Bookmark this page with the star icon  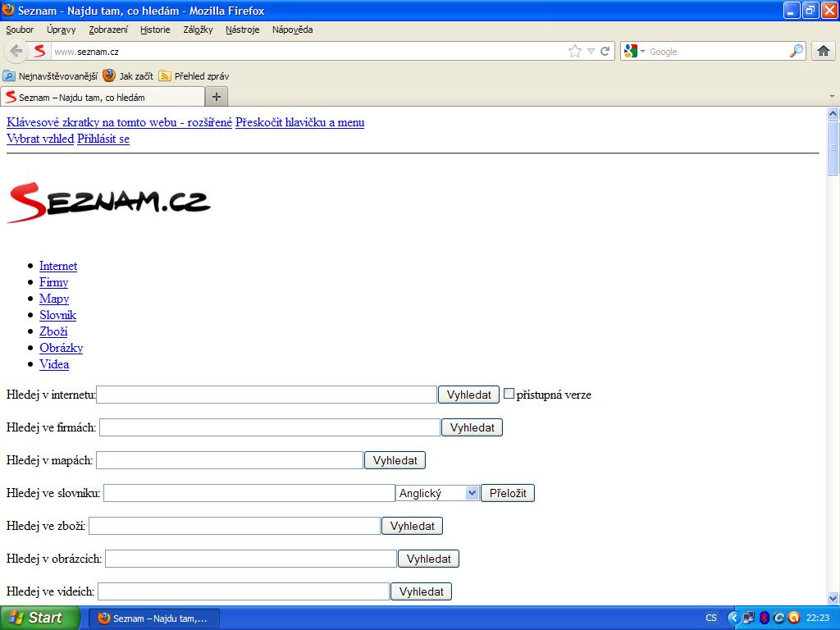575,52
